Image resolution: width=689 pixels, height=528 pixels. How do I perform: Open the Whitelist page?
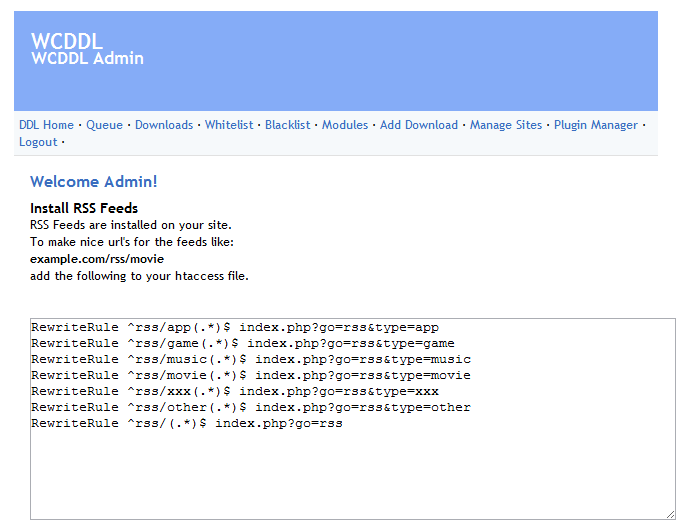tap(229, 125)
